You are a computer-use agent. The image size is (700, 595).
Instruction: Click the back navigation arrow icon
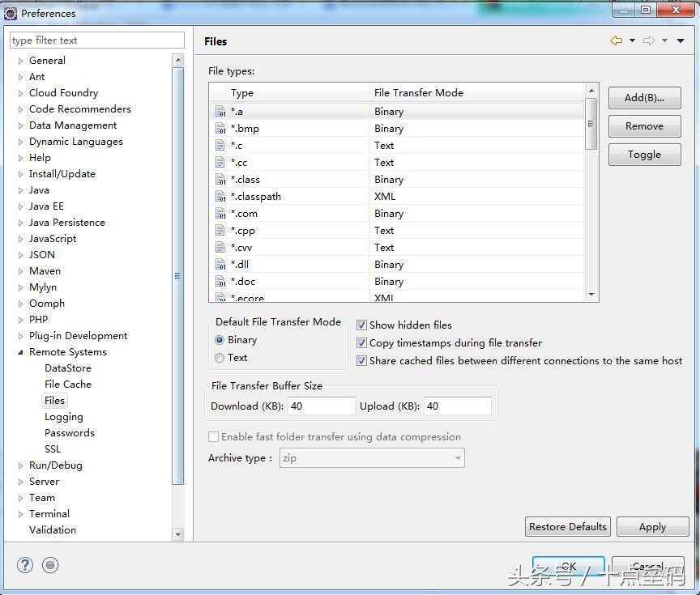(x=617, y=40)
